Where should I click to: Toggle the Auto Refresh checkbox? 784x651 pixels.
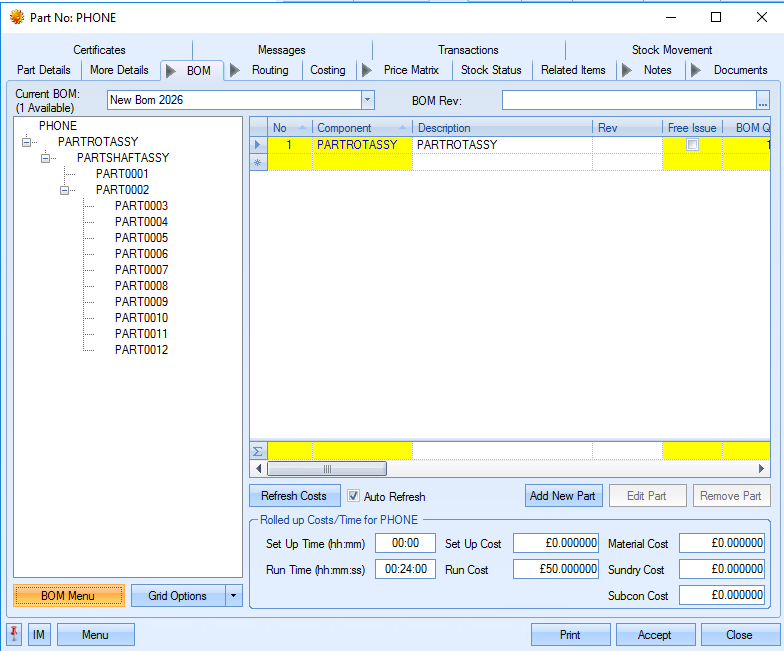pyautogui.click(x=354, y=496)
